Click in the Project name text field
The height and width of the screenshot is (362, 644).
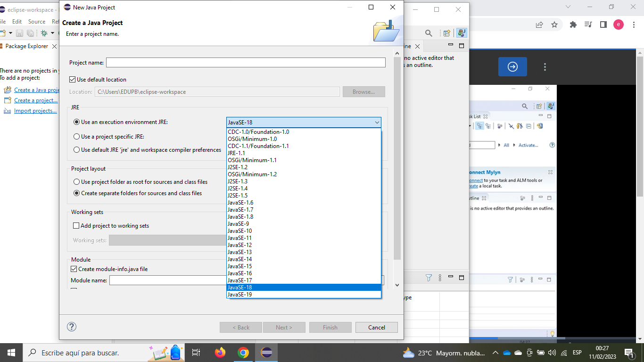pyautogui.click(x=246, y=63)
